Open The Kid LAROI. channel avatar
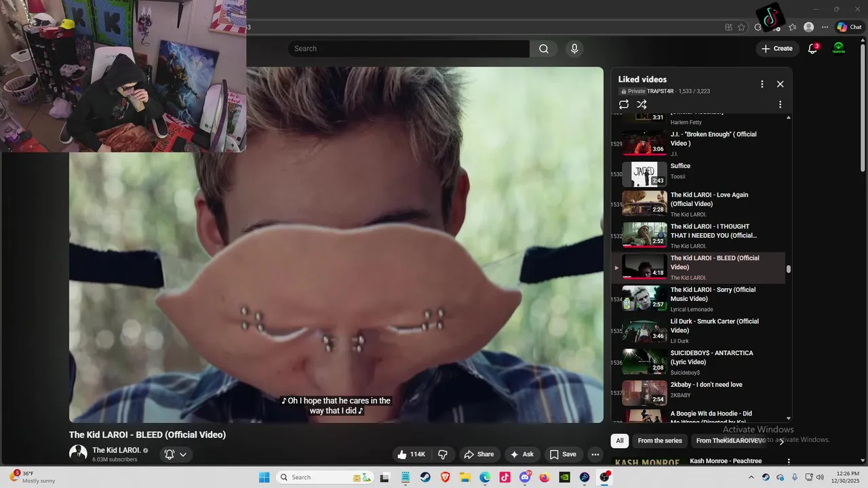 coord(78,453)
